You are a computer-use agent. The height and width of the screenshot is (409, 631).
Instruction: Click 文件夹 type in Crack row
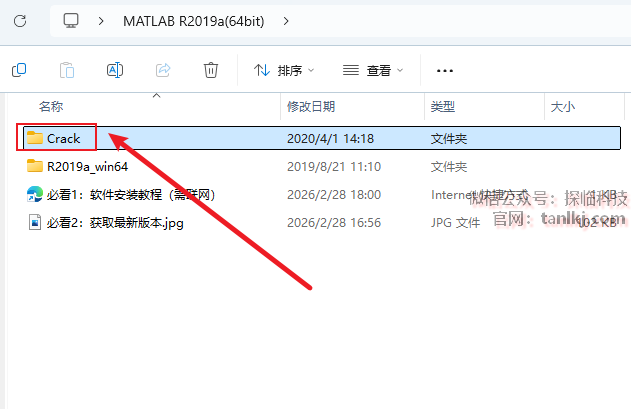449,138
